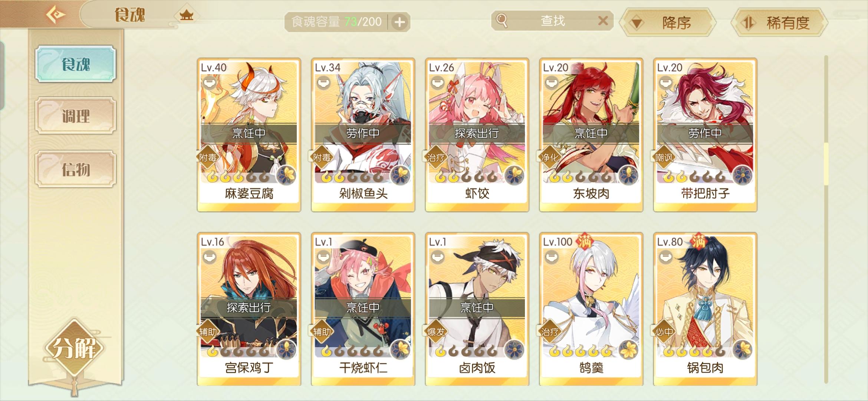Open the 稀有度 sort dropdown
The width and height of the screenshot is (868, 401).
[x=780, y=23]
